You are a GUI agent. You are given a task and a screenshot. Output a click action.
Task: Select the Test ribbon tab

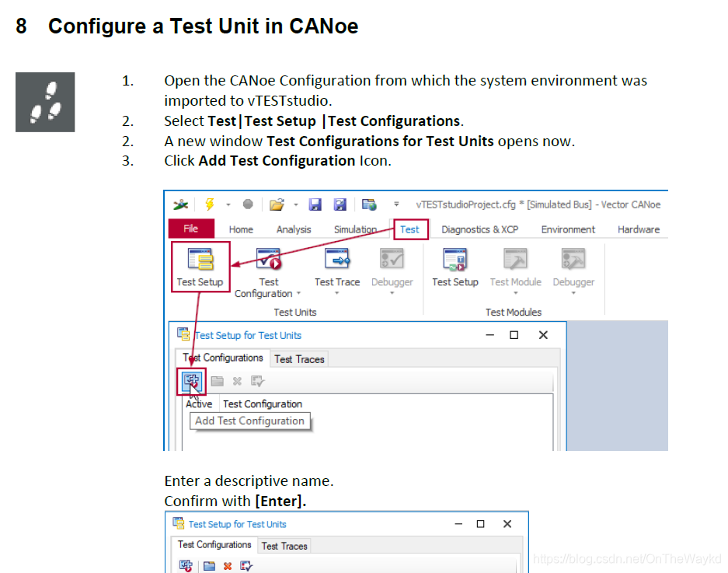(409, 229)
